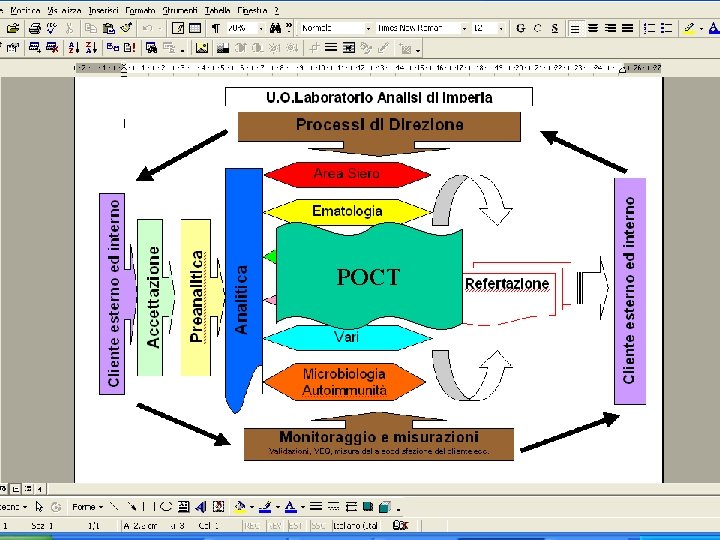Open the line style icon in picture toolbar
This screenshot has width=720, height=540.
click(x=331, y=48)
